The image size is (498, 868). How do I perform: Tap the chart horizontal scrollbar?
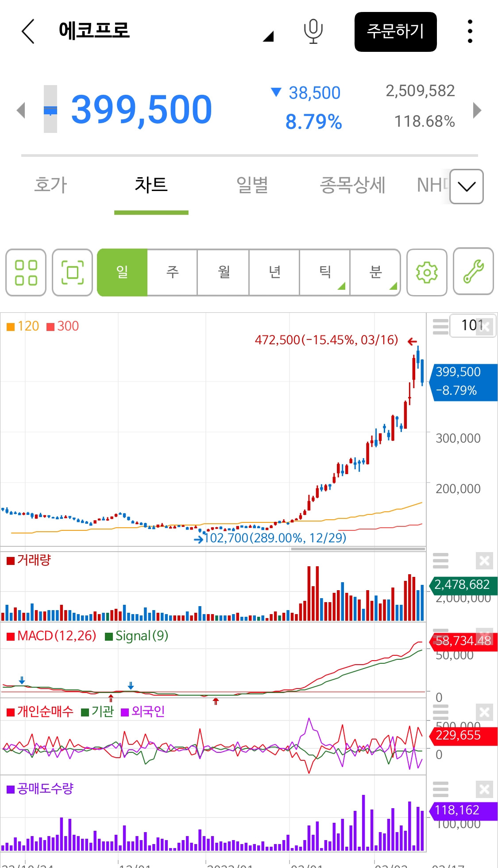358,549
